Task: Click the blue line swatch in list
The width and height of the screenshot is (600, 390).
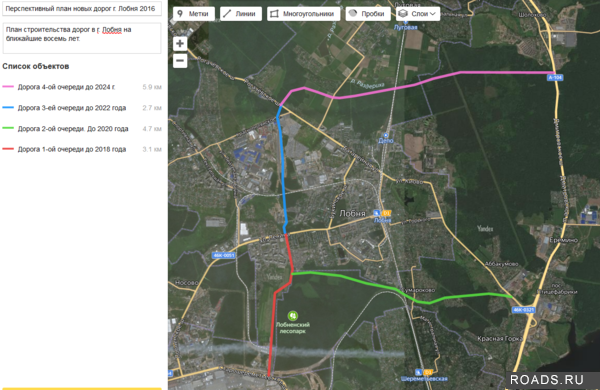Action: coord(8,108)
